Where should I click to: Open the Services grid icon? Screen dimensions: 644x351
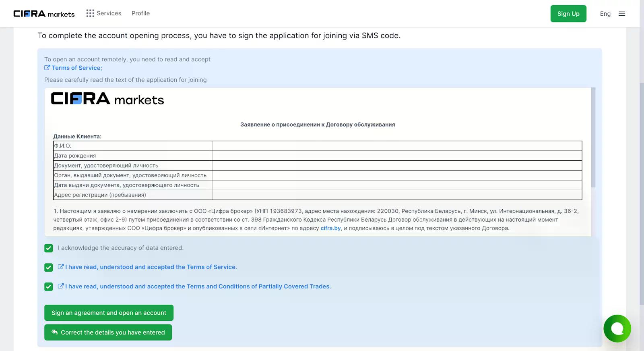(90, 13)
